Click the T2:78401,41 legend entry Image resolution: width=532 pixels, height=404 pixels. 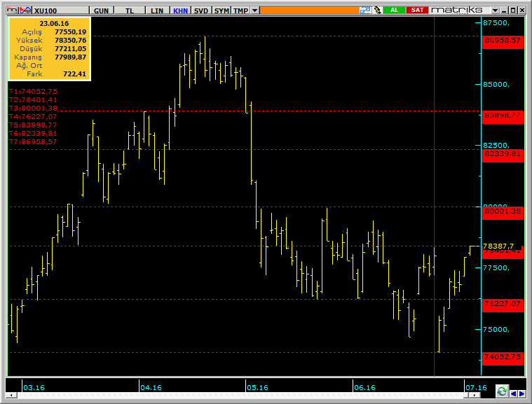click(x=33, y=100)
